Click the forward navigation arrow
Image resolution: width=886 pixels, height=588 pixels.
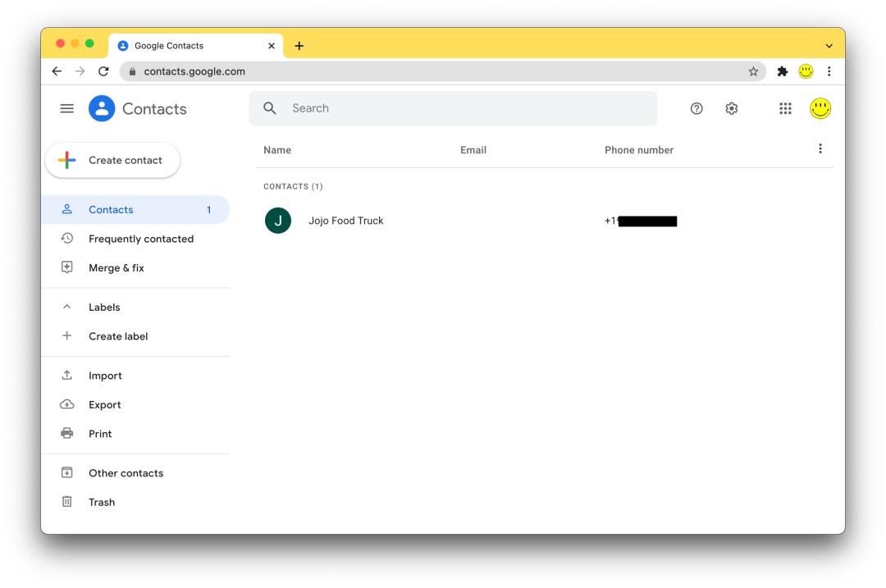(80, 71)
